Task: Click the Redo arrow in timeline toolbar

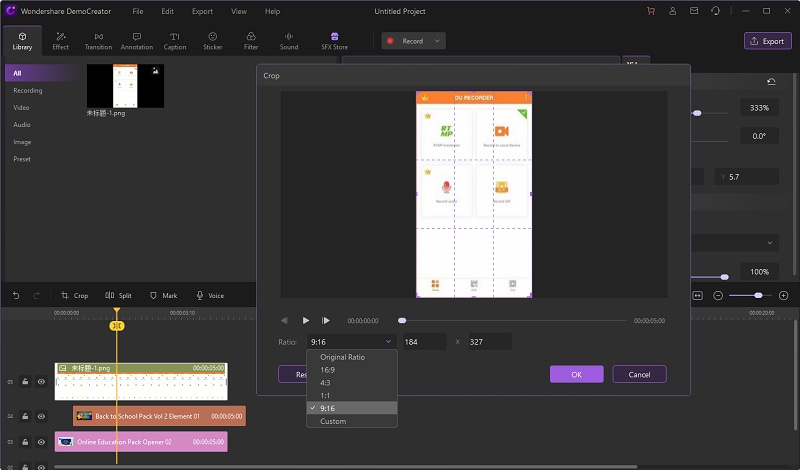Action: tap(36, 295)
